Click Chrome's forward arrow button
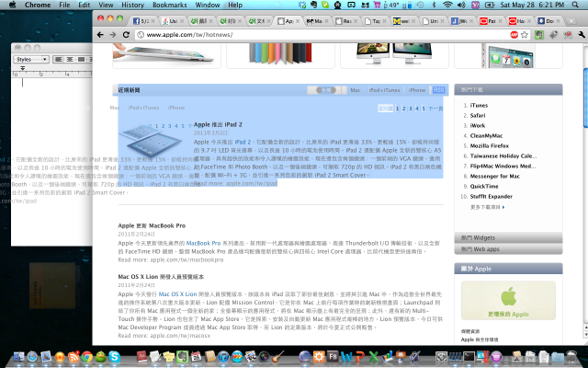This screenshot has width=588, height=368. 113,35
